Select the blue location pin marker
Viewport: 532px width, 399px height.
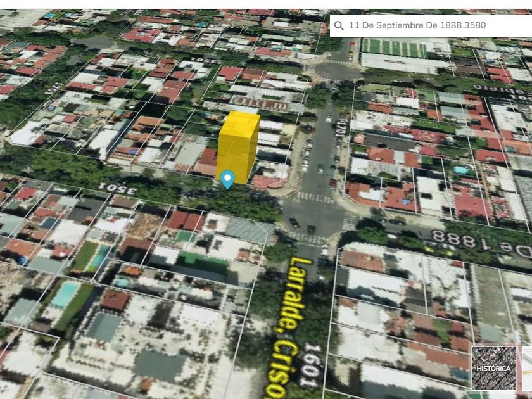(227, 179)
